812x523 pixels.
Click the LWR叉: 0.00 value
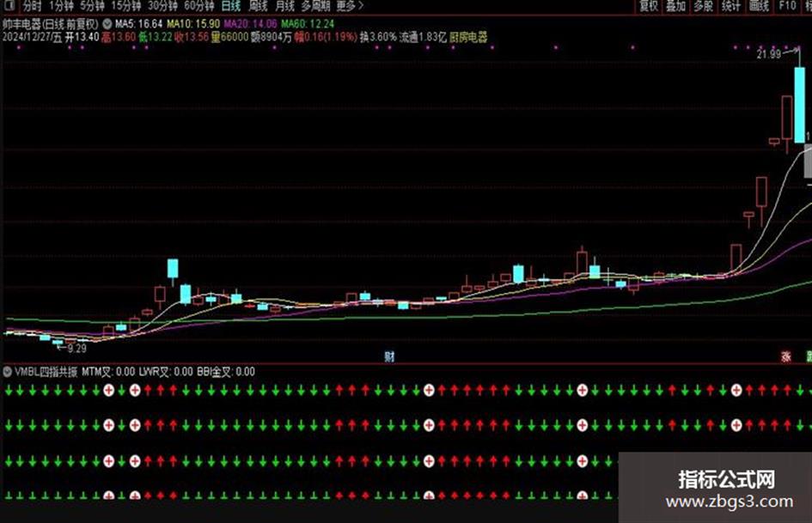166,372
